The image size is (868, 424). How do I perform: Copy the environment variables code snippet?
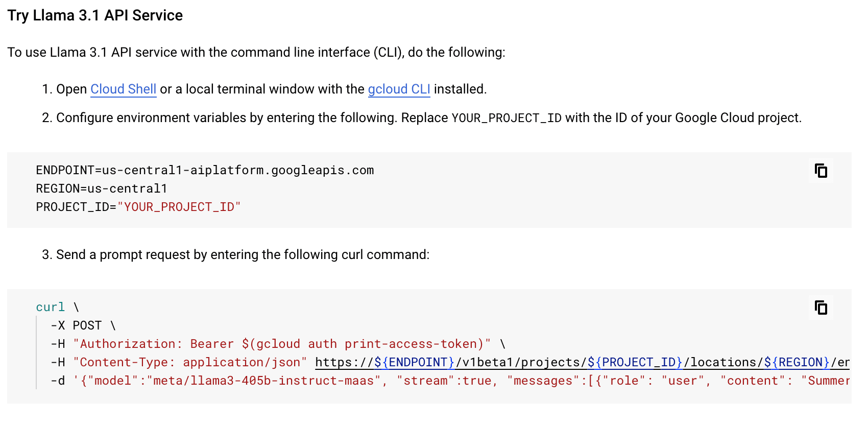coord(821,171)
